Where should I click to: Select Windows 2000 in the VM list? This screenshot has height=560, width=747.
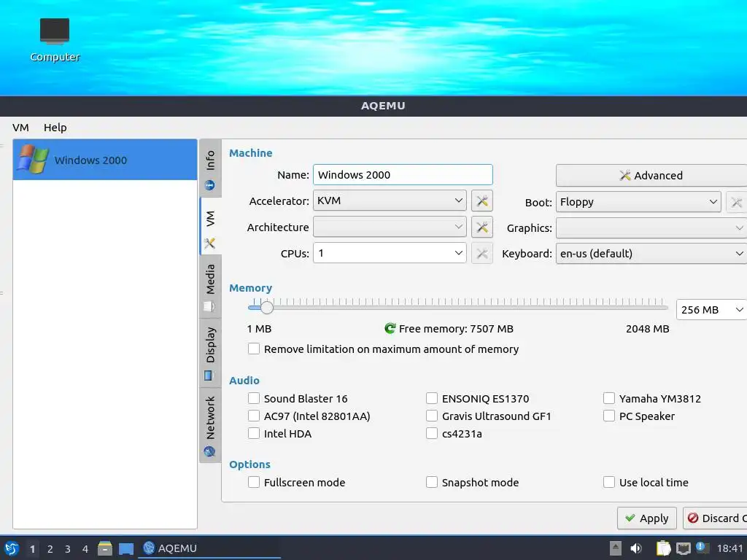[x=105, y=160]
